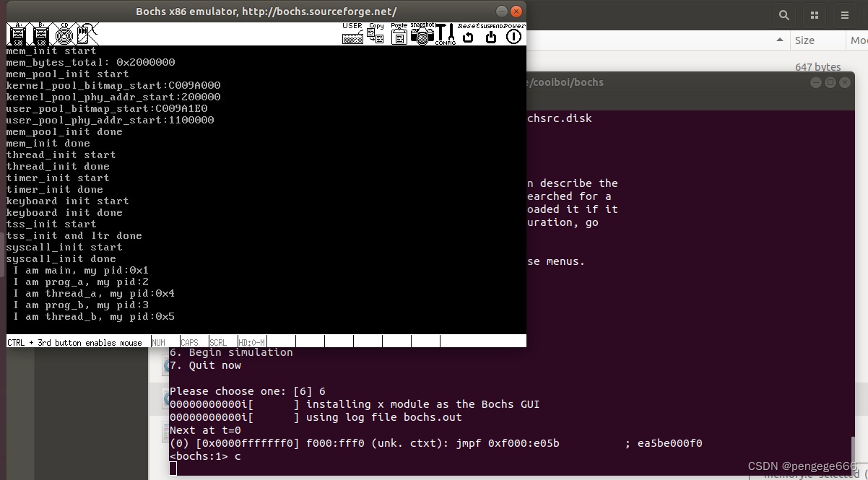This screenshot has width=868, height=480.
Task: Click the Suspend button in Bochs
Action: (491, 33)
